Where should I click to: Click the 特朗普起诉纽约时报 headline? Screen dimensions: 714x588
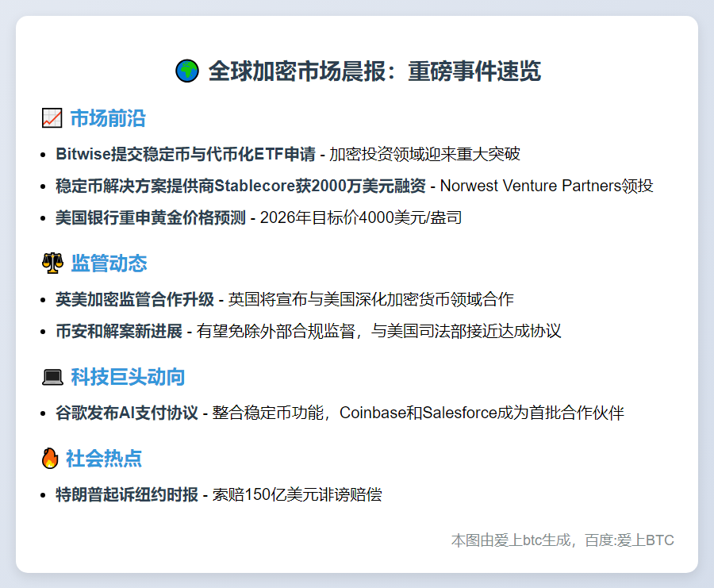tap(127, 494)
